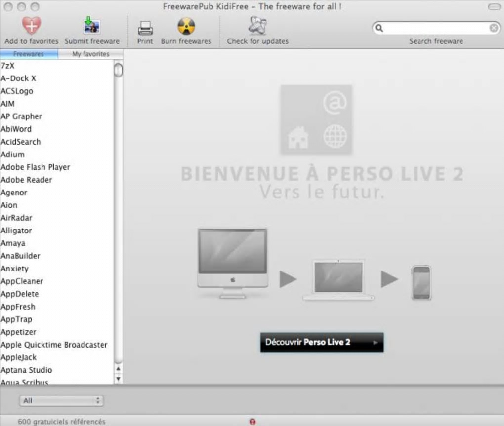Click the Print printer icon
504x426 pixels.
(145, 28)
